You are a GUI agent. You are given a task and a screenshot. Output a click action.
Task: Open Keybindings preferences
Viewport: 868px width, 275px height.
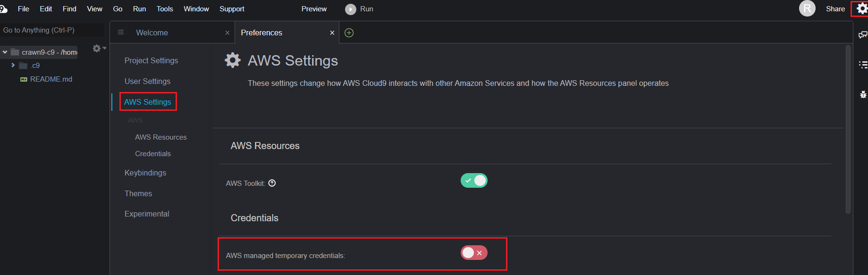click(x=145, y=173)
